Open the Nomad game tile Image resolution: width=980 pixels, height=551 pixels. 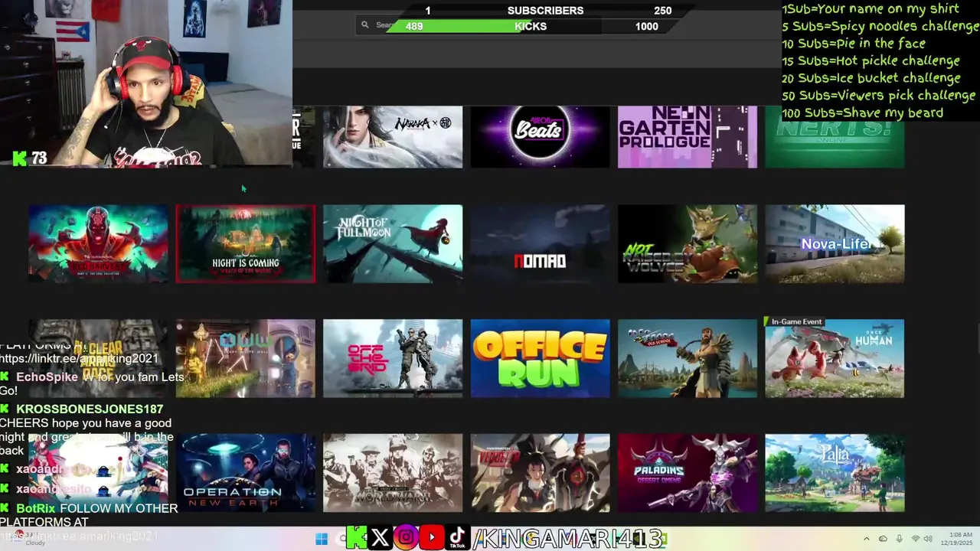click(540, 243)
